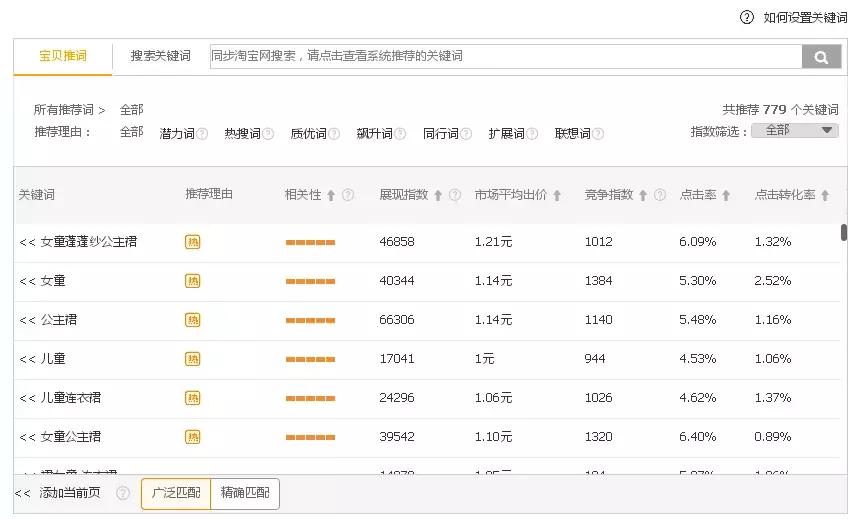Filter by 飙升词

tap(375, 134)
